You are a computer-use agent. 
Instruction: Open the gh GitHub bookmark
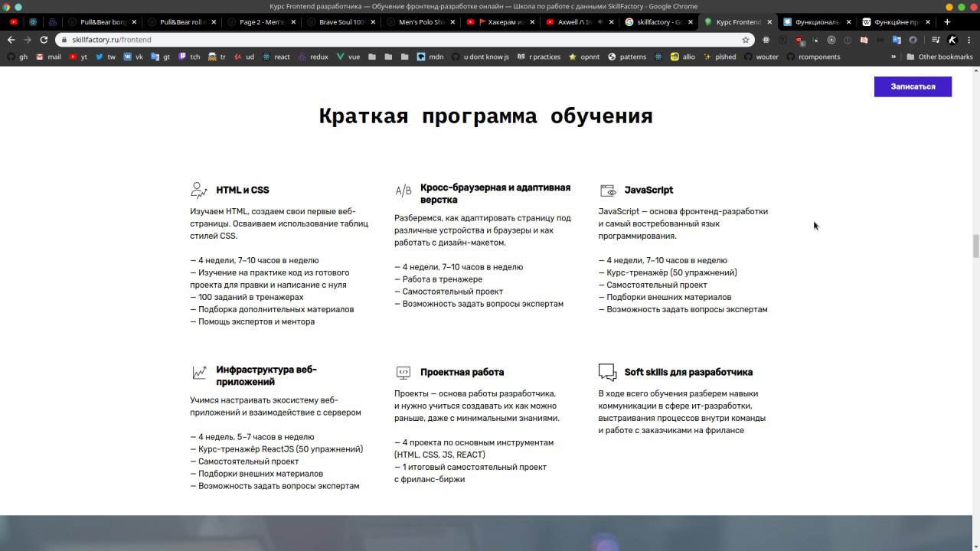click(x=17, y=57)
